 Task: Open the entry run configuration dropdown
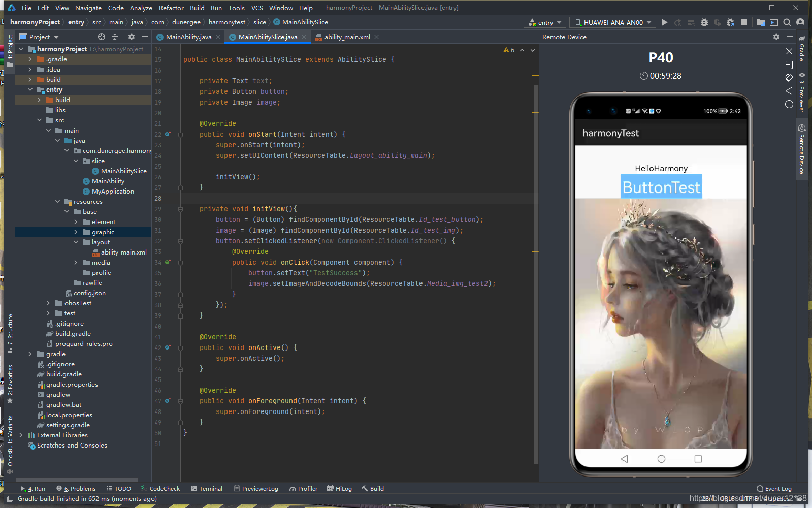[545, 22]
